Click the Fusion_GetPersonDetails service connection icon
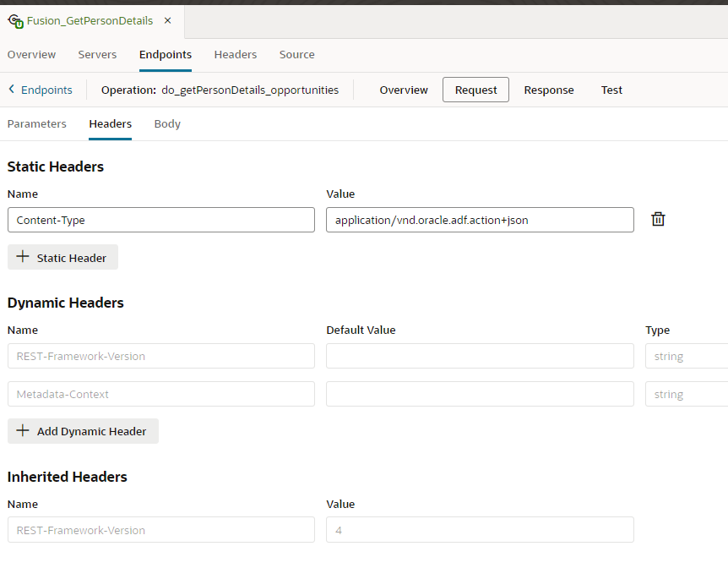This screenshot has height=579, width=728. click(x=15, y=20)
